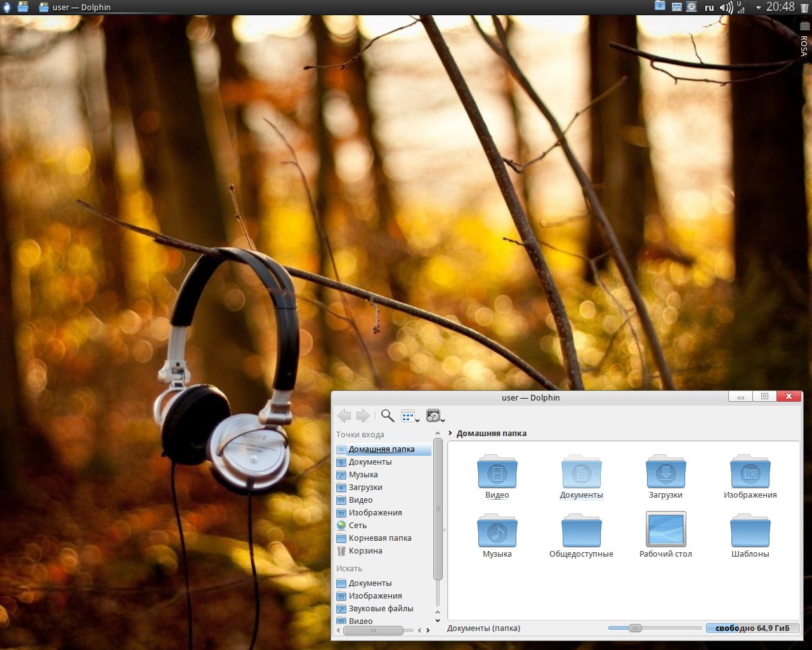Click the icon zoom slider in status bar
The image size is (812, 650).
tap(634, 628)
